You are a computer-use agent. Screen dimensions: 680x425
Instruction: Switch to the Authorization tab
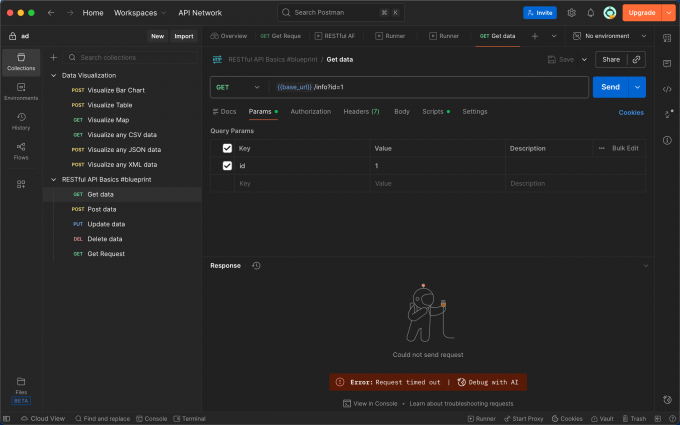click(311, 111)
